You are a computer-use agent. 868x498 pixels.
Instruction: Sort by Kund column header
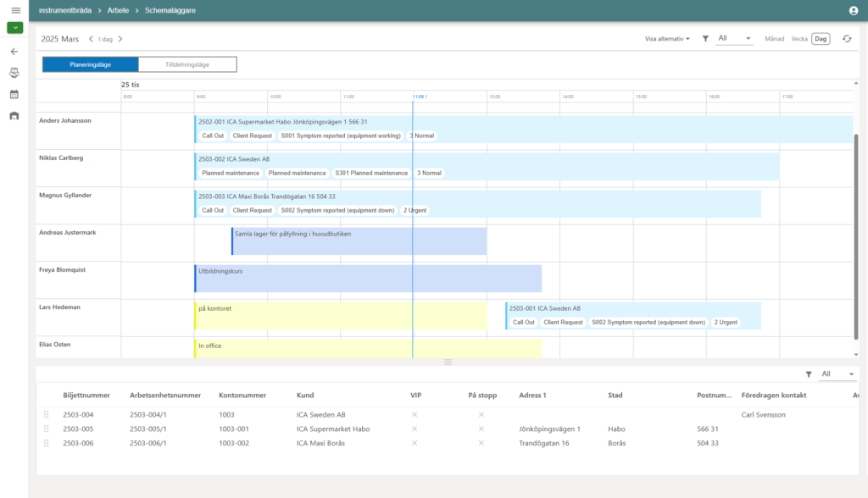305,395
